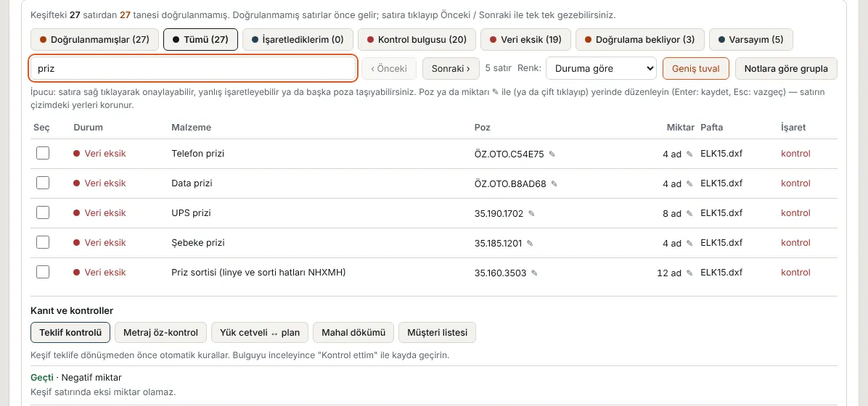Tick the Data prizi row checkbox
Screen dimensions: 868x406
click(43, 183)
